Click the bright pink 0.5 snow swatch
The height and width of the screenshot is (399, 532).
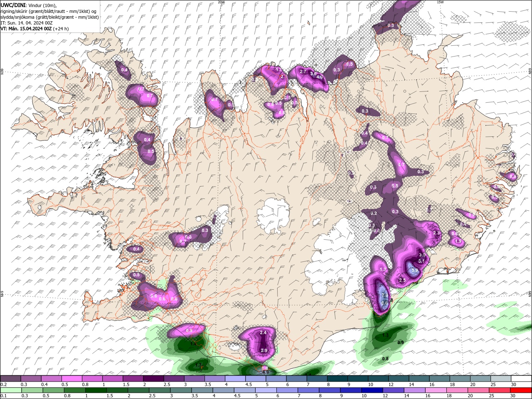pos(71,379)
